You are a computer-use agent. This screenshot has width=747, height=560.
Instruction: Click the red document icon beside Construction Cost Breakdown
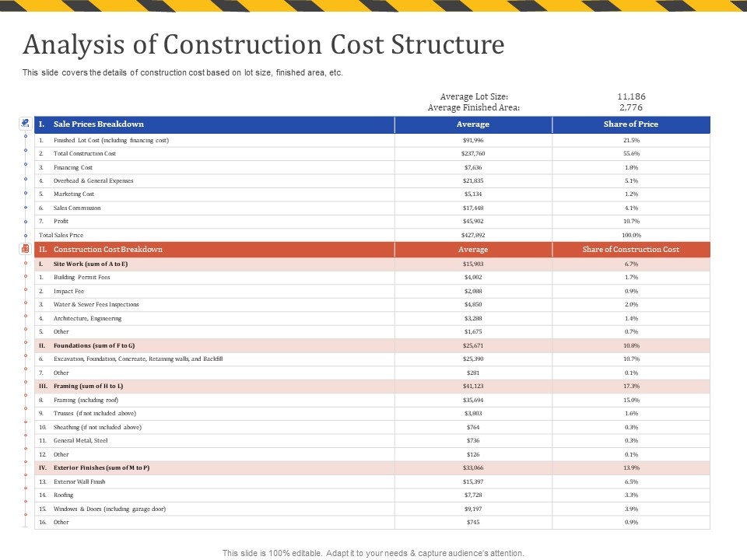pos(25,249)
